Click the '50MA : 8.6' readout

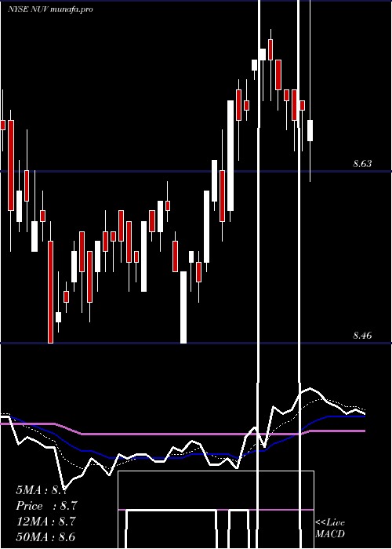45,536
